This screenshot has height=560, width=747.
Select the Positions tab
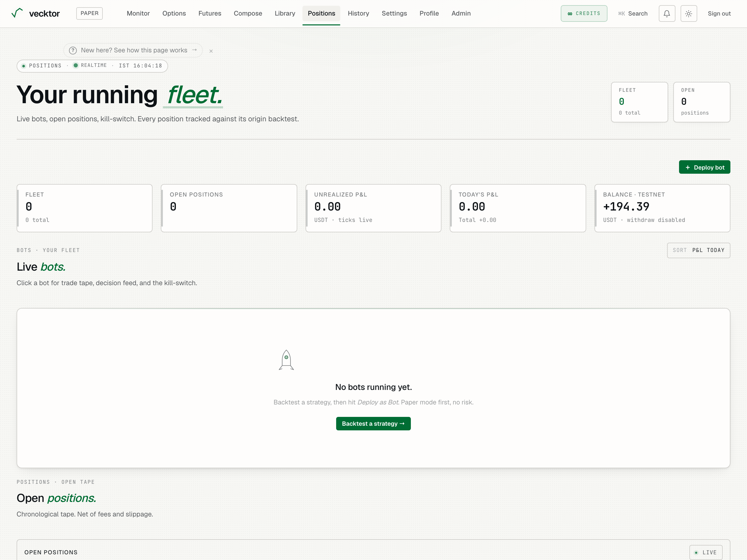click(x=321, y=13)
